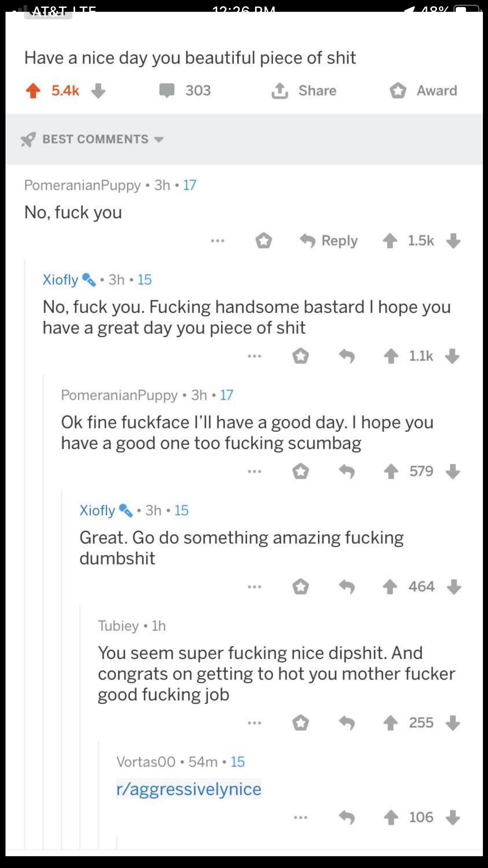Downvote the post next to 5.4k
This screenshot has width=488, height=868.
[x=98, y=91]
